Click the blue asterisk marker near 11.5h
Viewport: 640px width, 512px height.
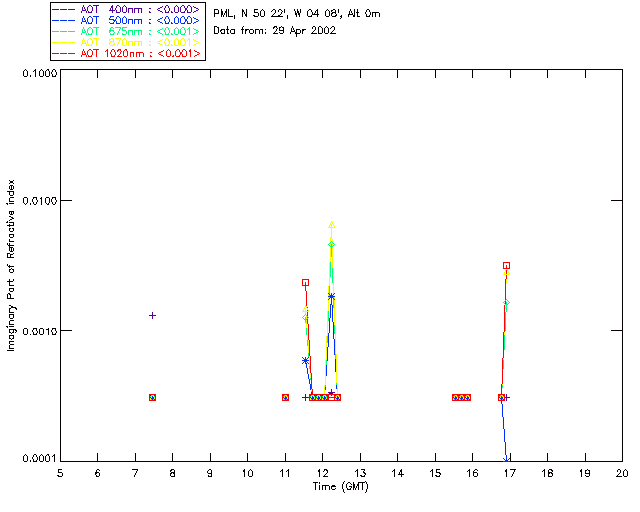[305, 361]
